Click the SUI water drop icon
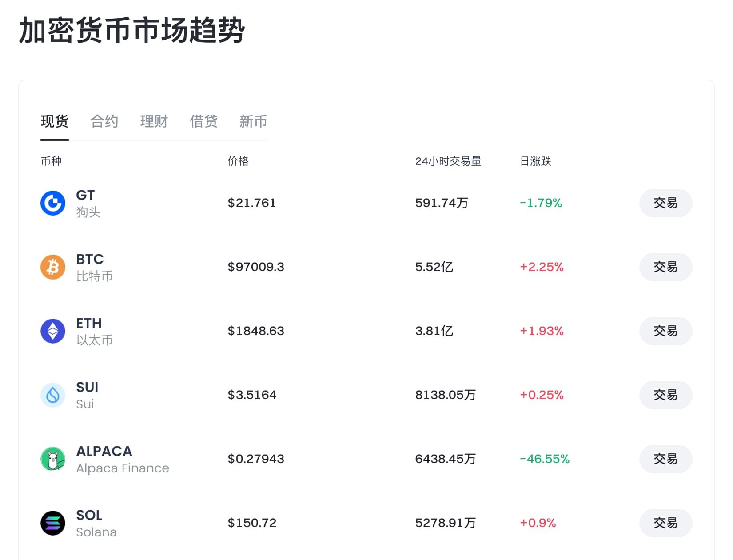The height and width of the screenshot is (560, 733). [53, 395]
